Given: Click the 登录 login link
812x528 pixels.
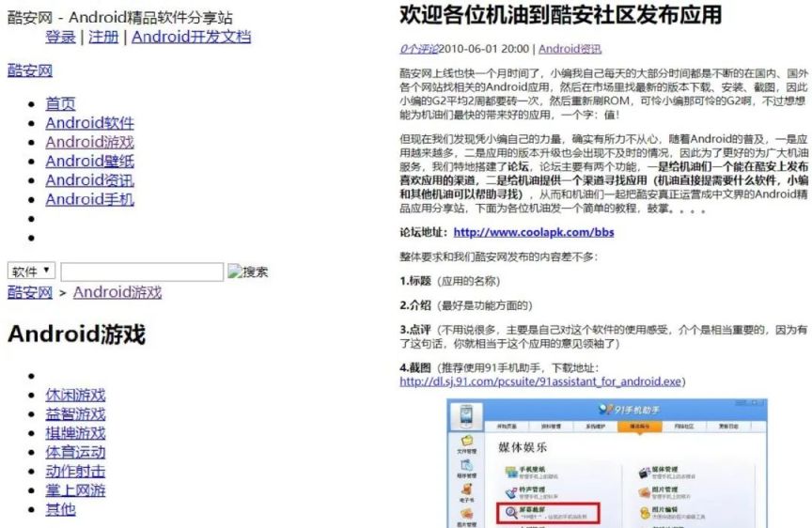Looking at the screenshot, I should point(60,37).
